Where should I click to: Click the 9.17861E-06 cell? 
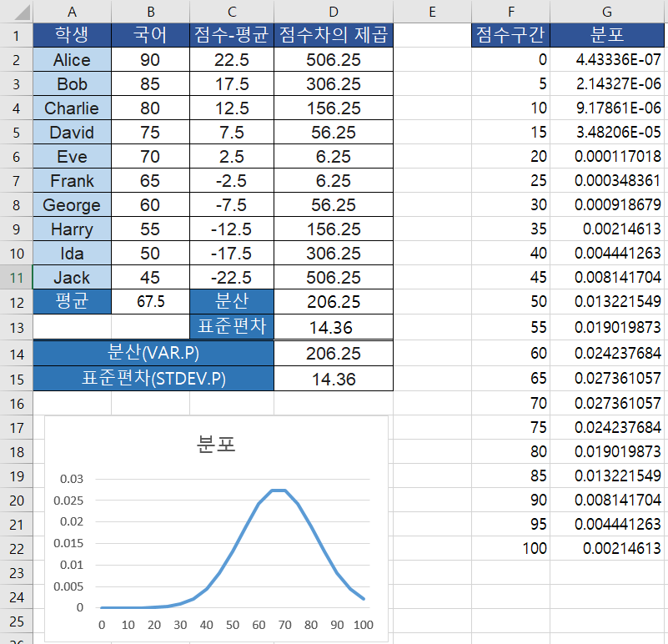point(607,108)
